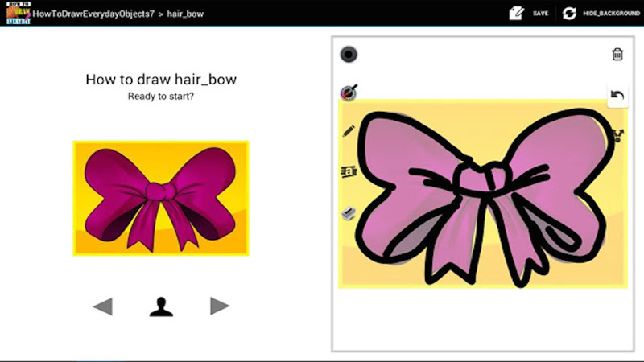Click HowToDrawEveryDayObjects7 breadcrumb
Viewport: 644px width, 362px height.
93,14
